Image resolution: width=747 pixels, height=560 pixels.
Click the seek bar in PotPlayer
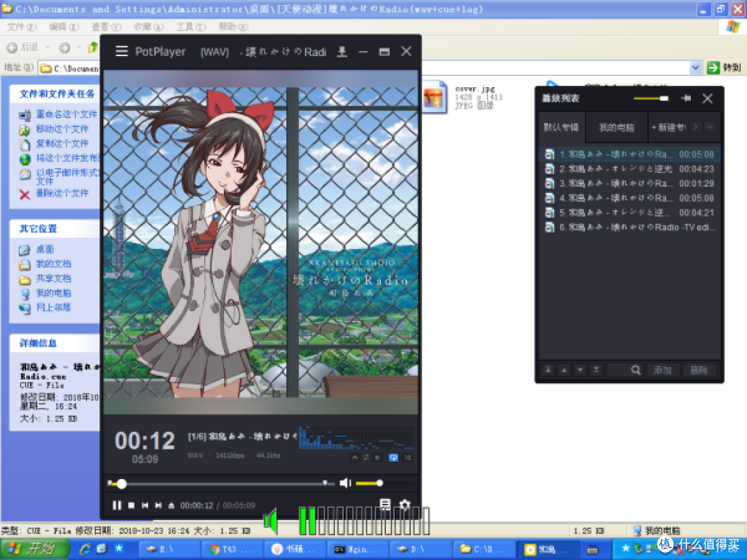click(221, 483)
